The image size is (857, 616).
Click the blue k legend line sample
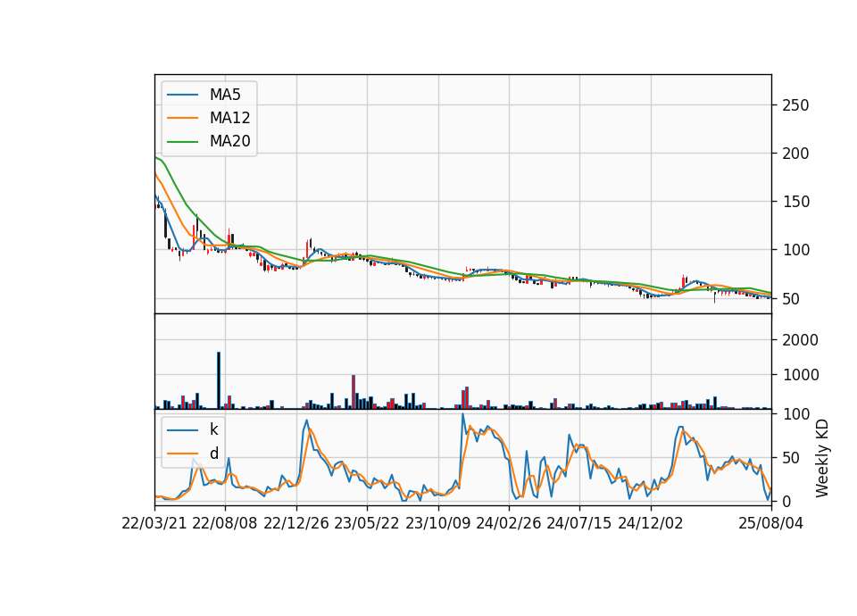182,429
